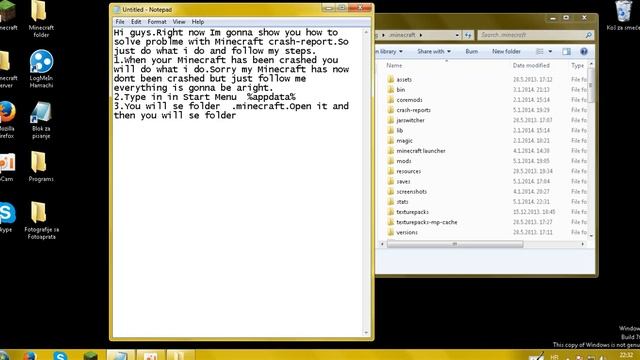Click Explorer scroll right arrow
Screen dimensions: 640x360
tap(582, 244)
